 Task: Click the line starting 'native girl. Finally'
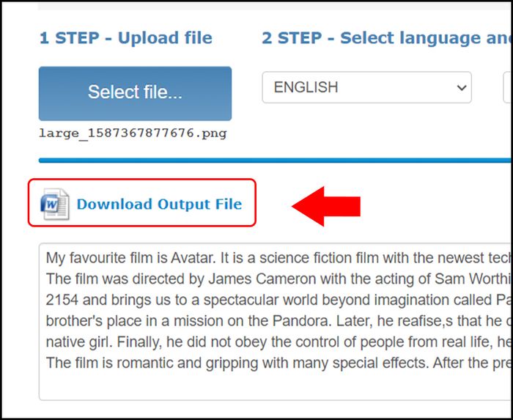[278, 342]
